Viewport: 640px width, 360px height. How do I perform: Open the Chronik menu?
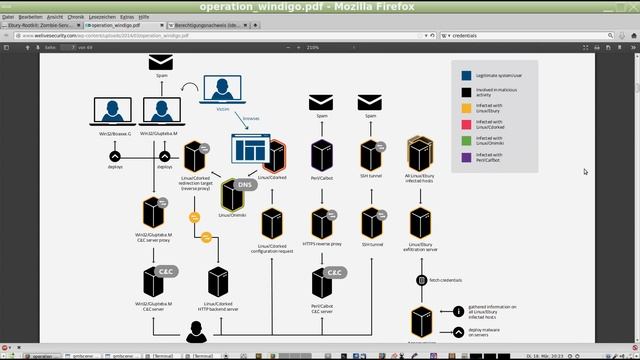coord(76,17)
